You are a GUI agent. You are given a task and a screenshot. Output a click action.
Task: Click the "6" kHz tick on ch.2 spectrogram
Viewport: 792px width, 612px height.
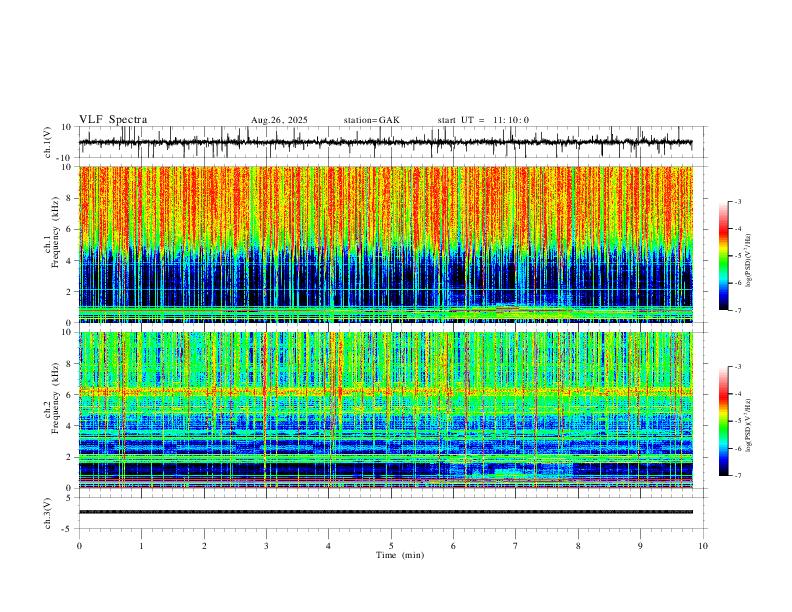pyautogui.click(x=69, y=395)
